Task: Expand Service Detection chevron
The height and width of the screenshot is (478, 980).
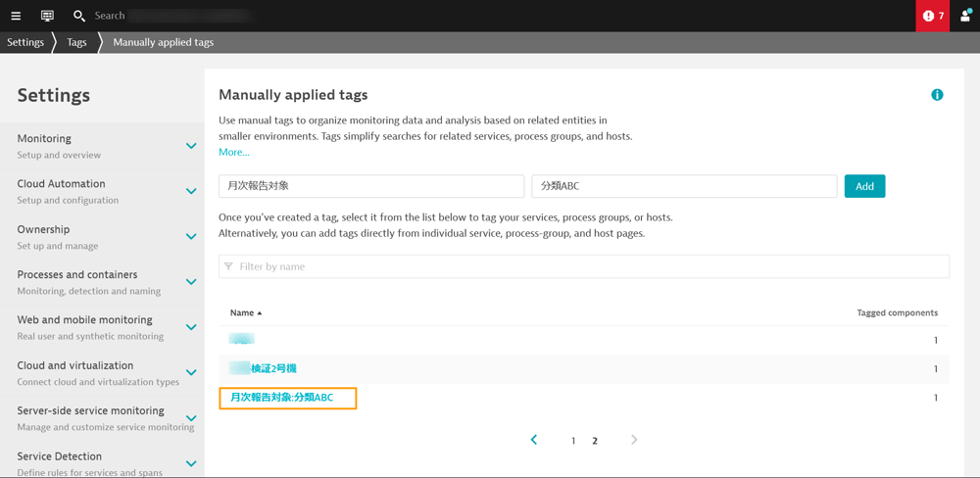Action: click(191, 463)
